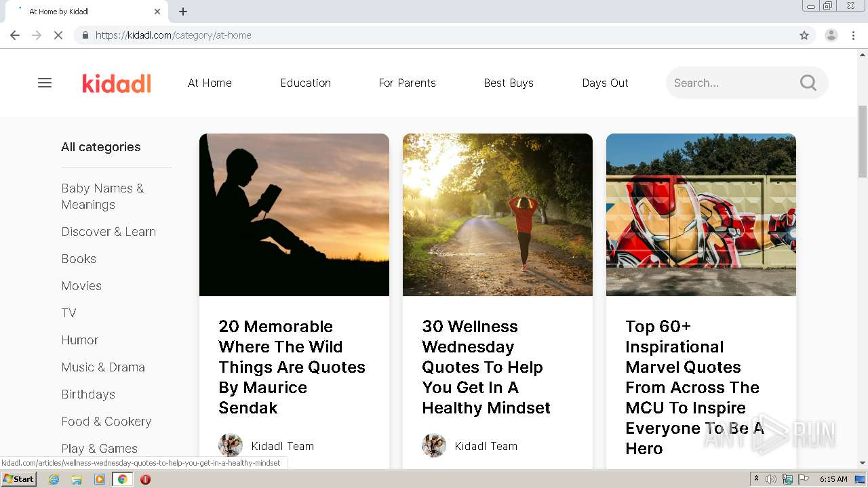
Task: Click the browser address bar URL
Action: coord(174,35)
